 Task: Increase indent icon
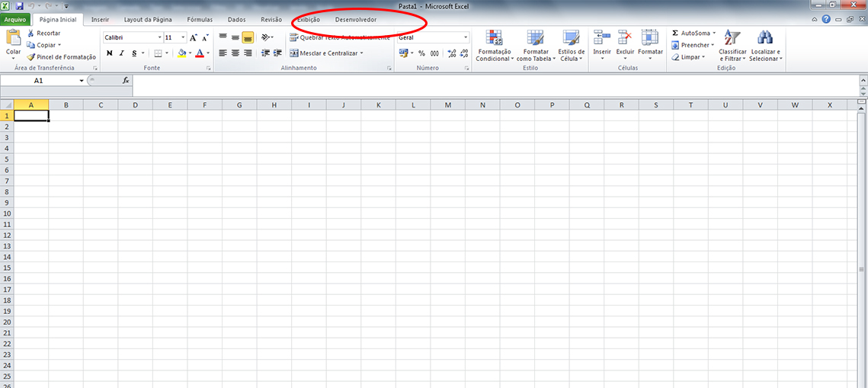tap(278, 53)
